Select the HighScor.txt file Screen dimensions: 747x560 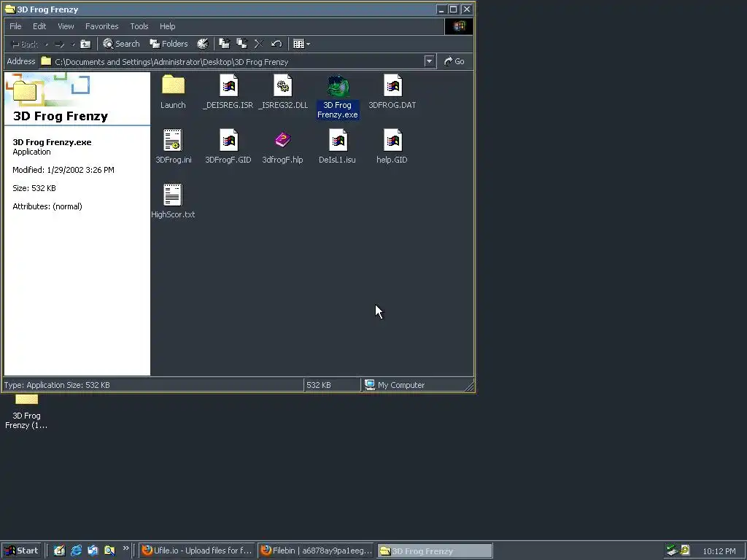173,201
